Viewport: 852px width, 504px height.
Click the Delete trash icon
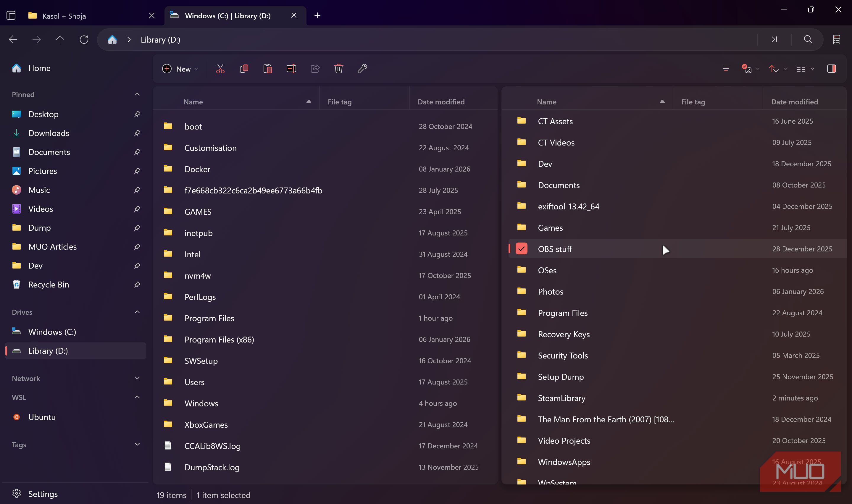(x=338, y=69)
